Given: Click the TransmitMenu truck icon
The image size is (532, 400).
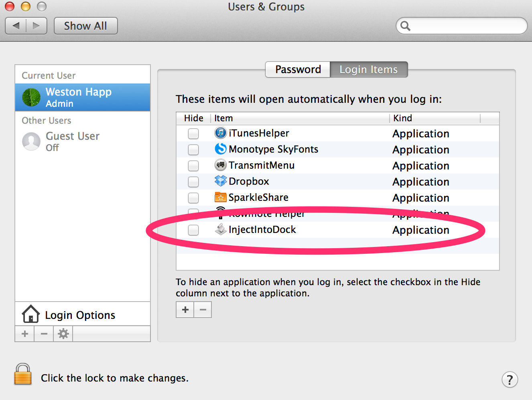Looking at the screenshot, I should (221, 165).
